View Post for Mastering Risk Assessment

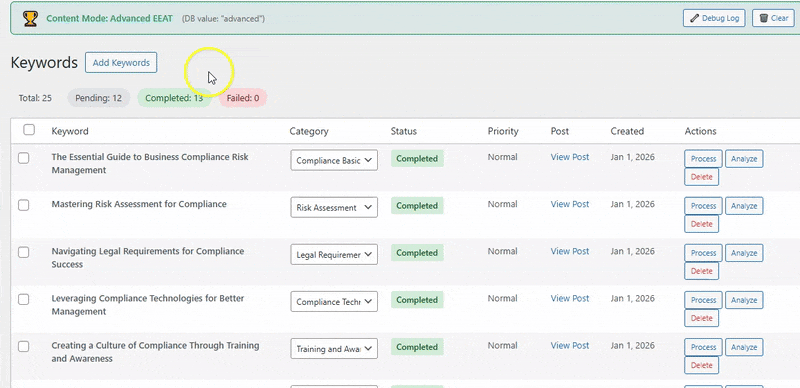tap(570, 204)
